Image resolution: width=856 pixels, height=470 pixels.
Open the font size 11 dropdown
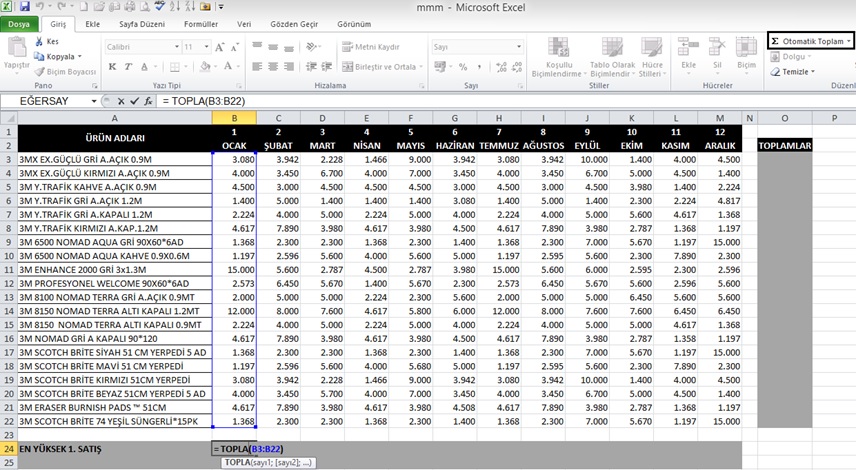pos(206,47)
